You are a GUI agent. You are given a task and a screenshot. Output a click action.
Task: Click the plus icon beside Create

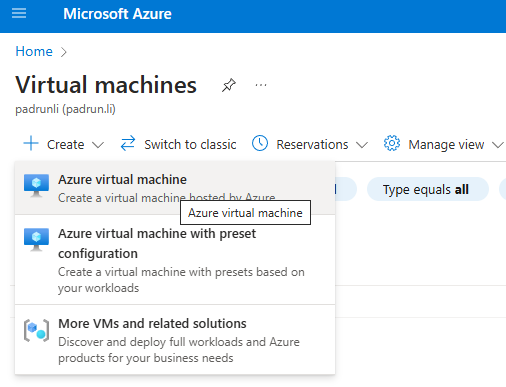[x=31, y=143]
